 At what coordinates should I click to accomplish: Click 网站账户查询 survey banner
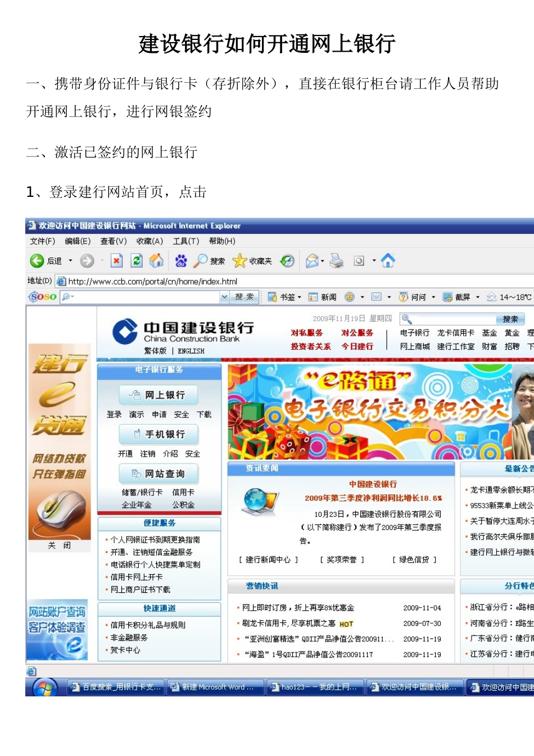pyautogui.click(x=57, y=629)
